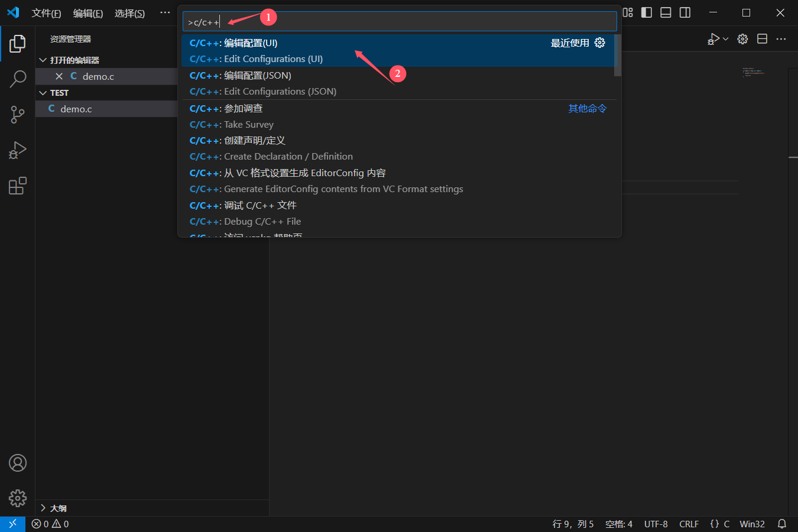
Task: Split the editor with the split icon
Action: 763,39
